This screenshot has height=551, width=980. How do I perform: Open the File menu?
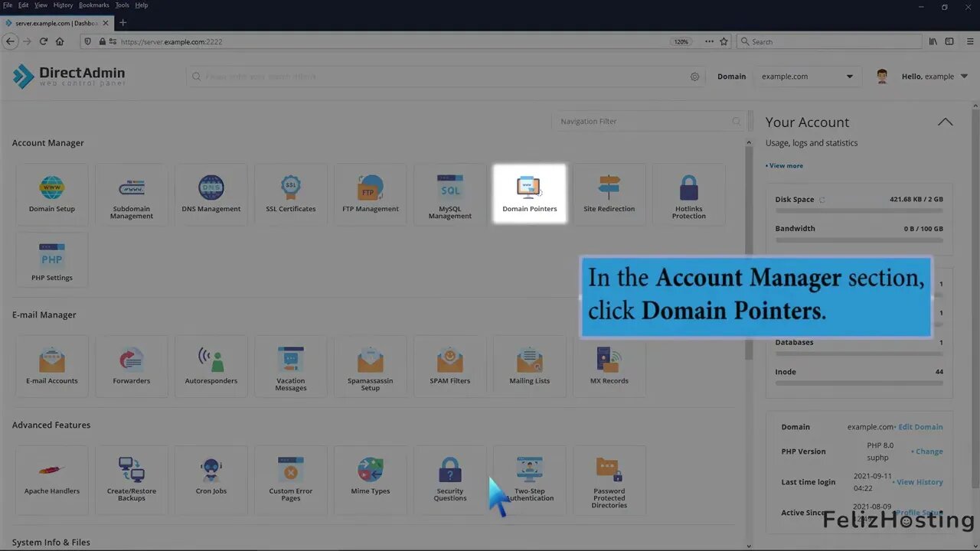coord(8,5)
